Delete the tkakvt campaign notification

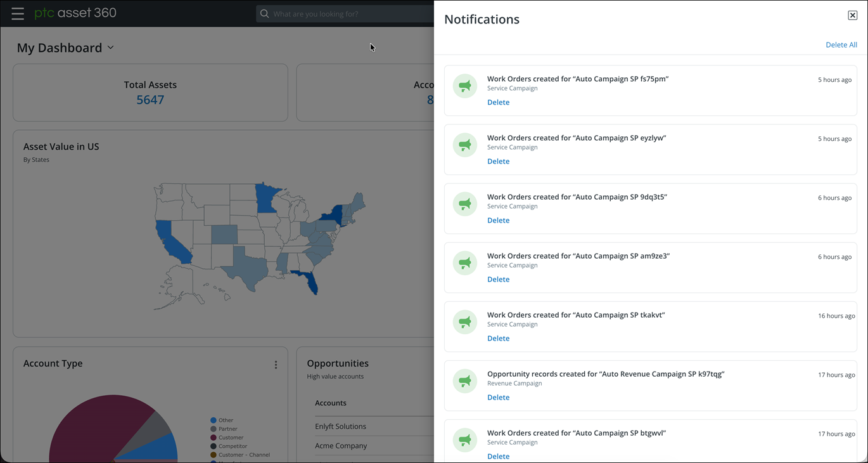(x=498, y=338)
